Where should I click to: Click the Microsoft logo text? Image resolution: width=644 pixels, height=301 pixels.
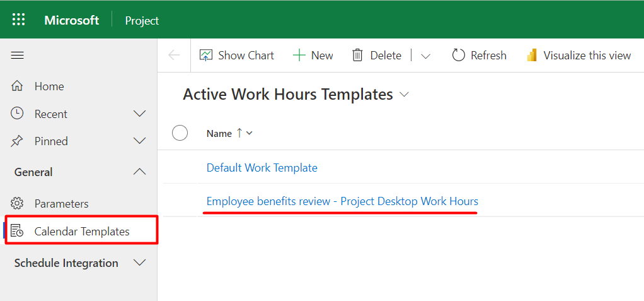(x=71, y=20)
